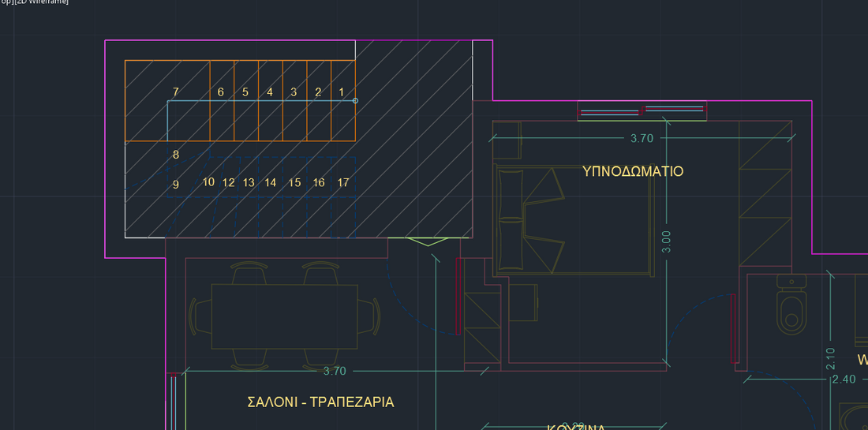This screenshot has width=868, height=430.
Task: Select the 2.40 dimension text
Action: tap(844, 380)
